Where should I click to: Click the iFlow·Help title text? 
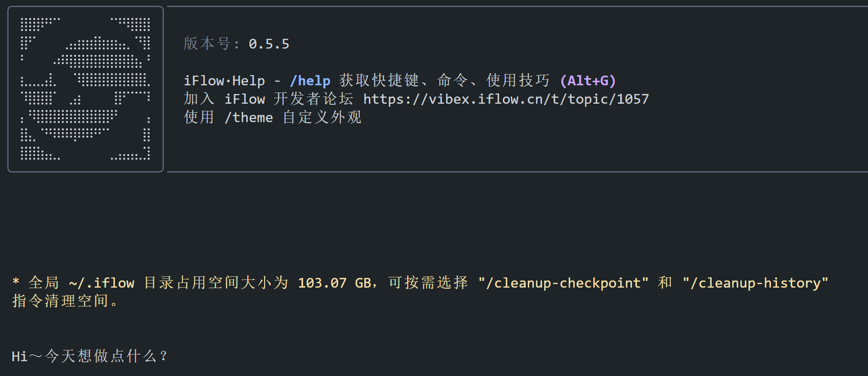click(x=224, y=81)
